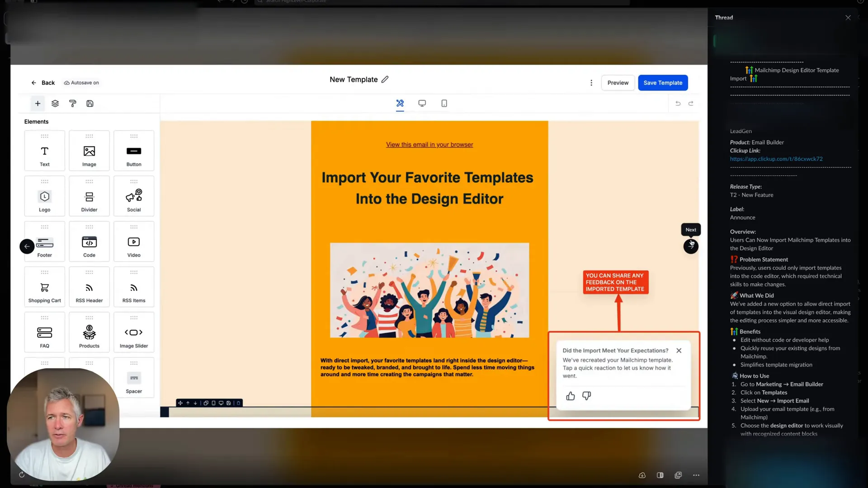Select the Spacer element
This screenshot has width=868, height=488.
pos(134,378)
